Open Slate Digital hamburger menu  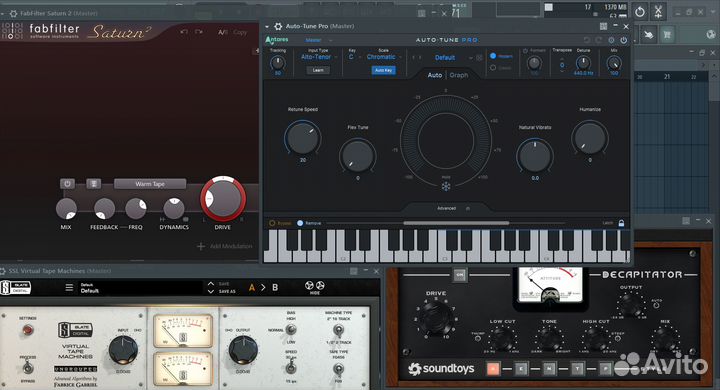69,288
